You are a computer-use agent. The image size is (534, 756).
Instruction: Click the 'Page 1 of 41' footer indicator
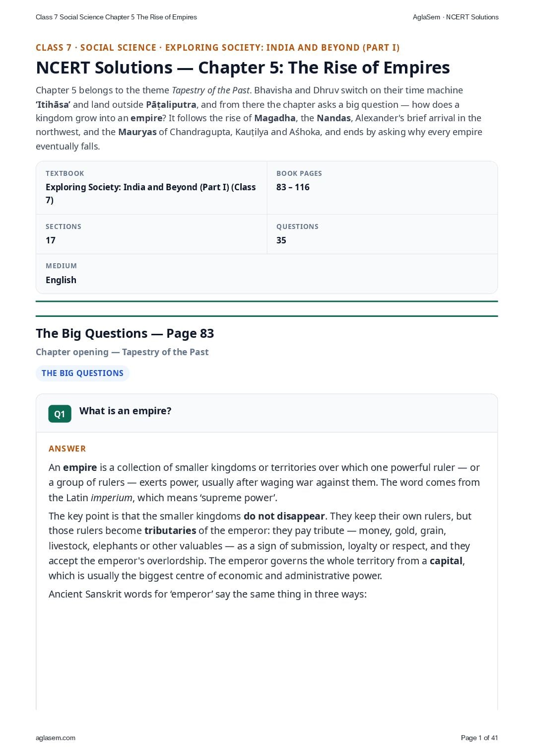coord(479,738)
